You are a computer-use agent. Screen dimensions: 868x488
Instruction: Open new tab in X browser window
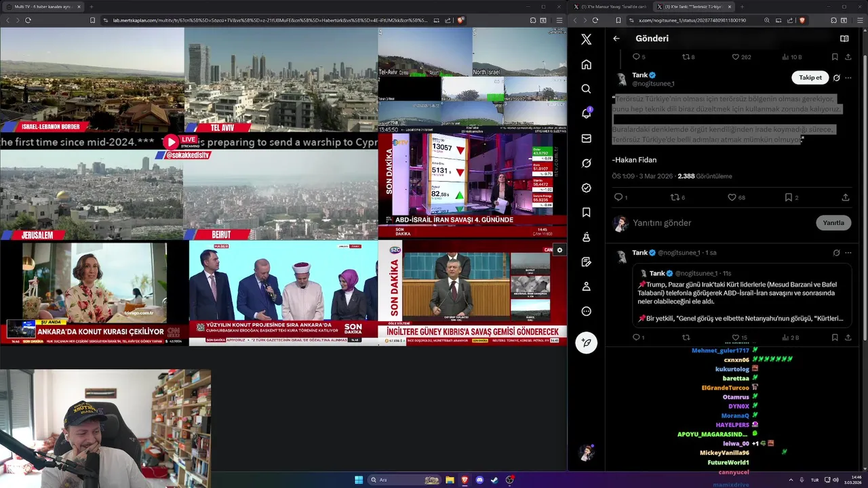(x=742, y=7)
